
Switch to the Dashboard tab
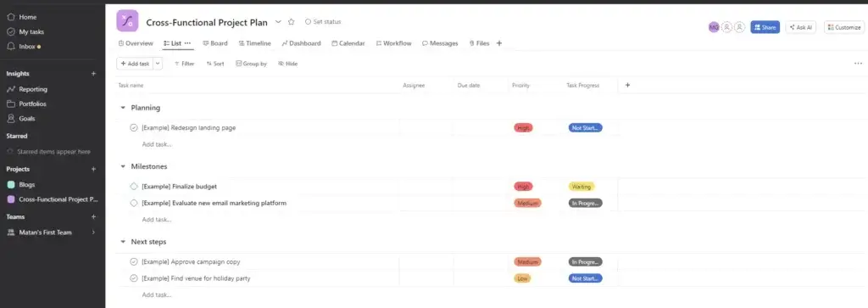[301, 43]
